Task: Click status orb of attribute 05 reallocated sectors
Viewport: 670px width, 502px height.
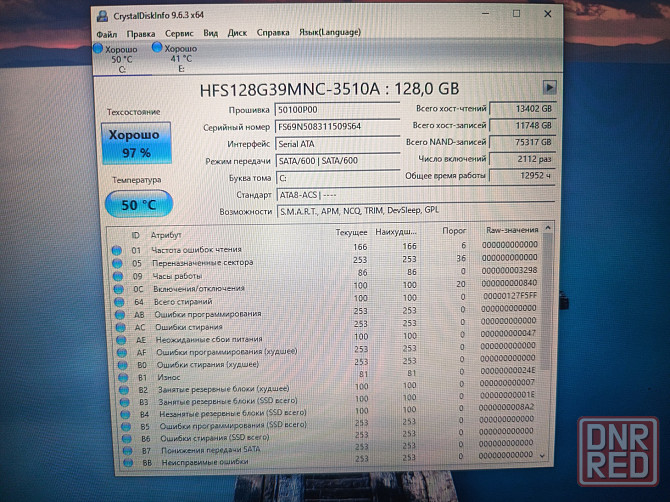Action: point(117,263)
